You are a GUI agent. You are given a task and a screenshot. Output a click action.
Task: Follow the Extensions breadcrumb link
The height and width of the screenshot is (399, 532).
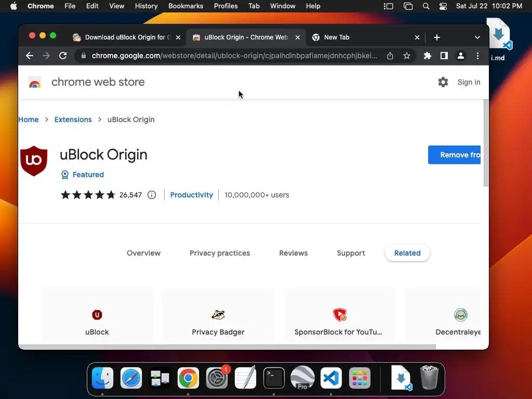click(73, 119)
